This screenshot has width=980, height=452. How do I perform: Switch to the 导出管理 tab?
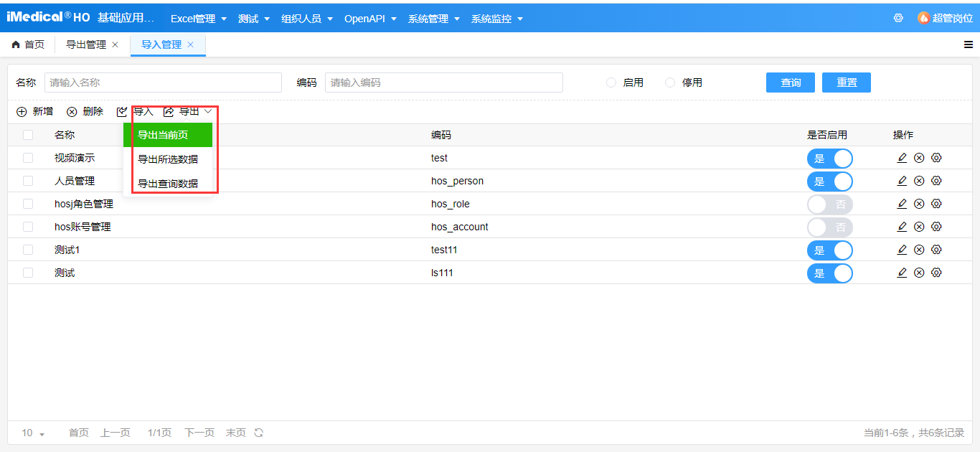coord(85,43)
